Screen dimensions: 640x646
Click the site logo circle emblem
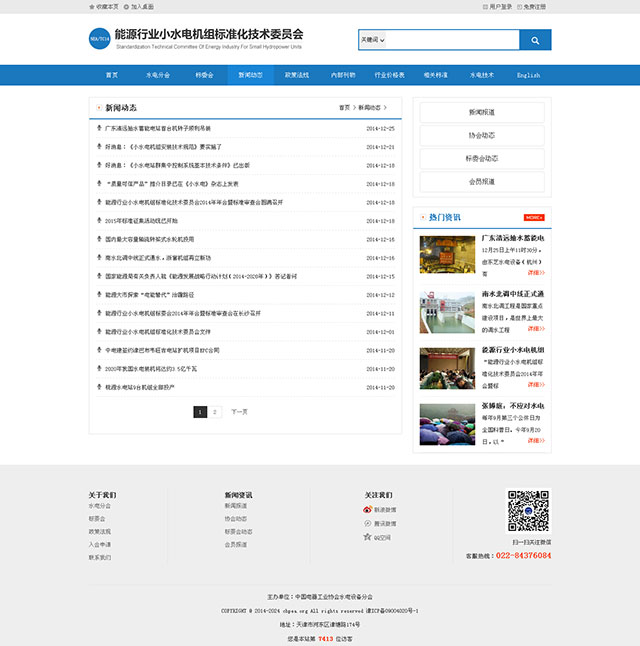99,40
